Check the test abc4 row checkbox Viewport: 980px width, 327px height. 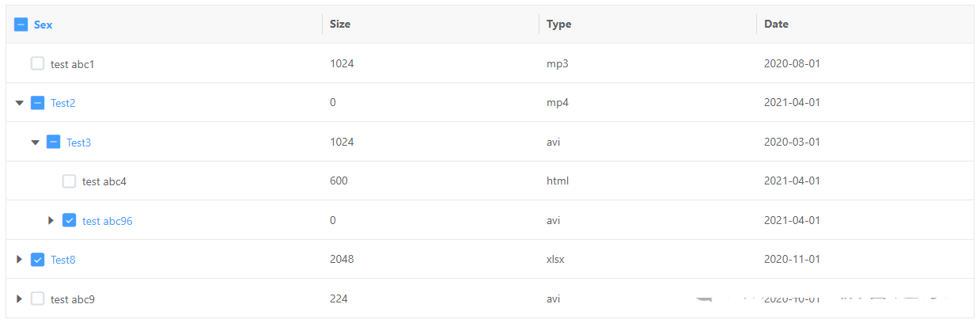[x=69, y=181]
